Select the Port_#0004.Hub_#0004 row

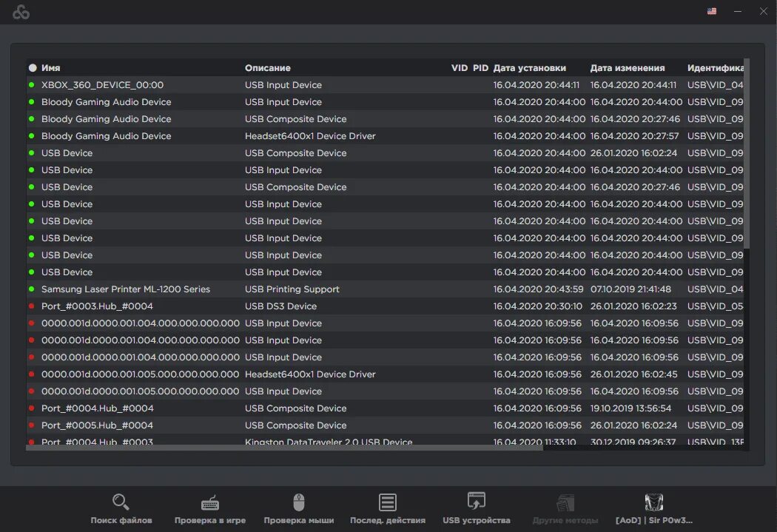tap(385, 408)
